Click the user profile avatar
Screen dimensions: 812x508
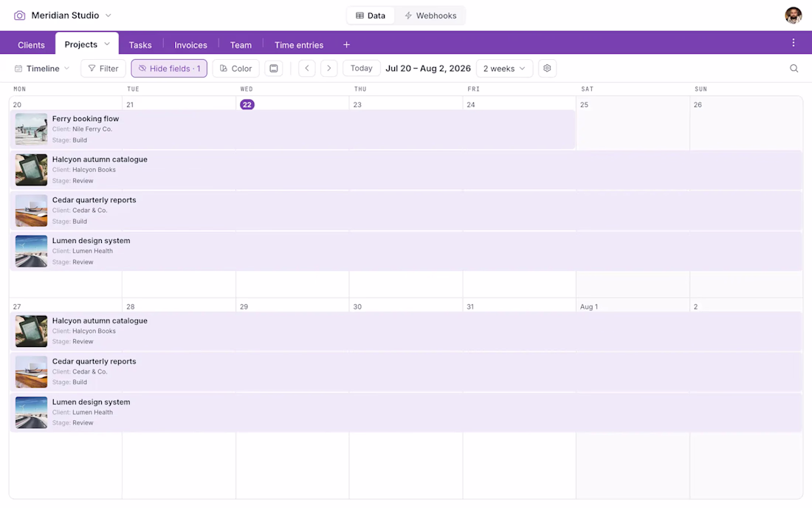pyautogui.click(x=793, y=16)
